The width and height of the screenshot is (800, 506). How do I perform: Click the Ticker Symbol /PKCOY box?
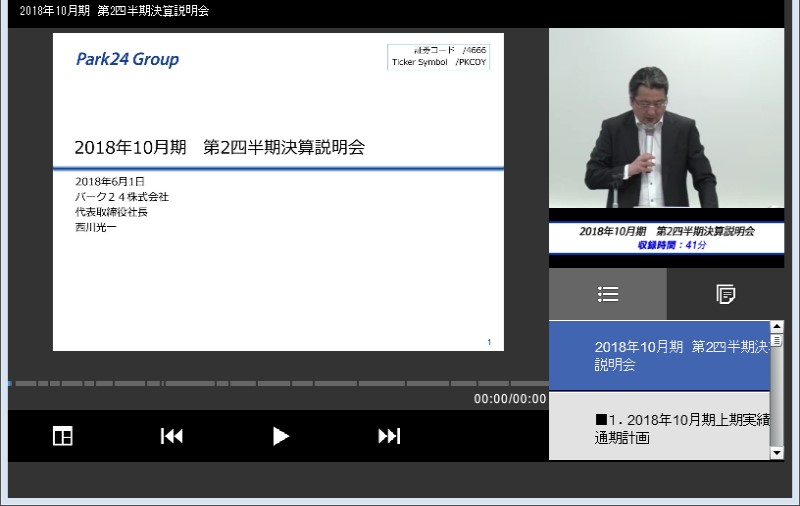(x=439, y=57)
